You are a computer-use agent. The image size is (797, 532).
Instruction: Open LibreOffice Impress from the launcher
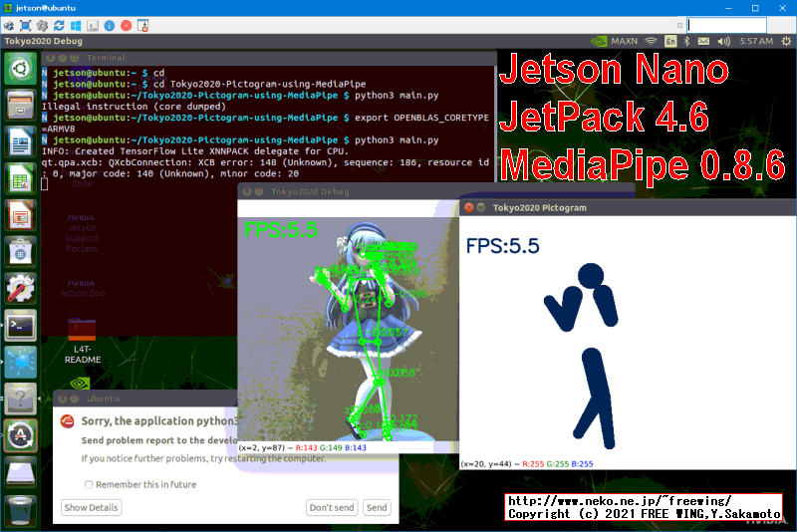click(x=21, y=215)
